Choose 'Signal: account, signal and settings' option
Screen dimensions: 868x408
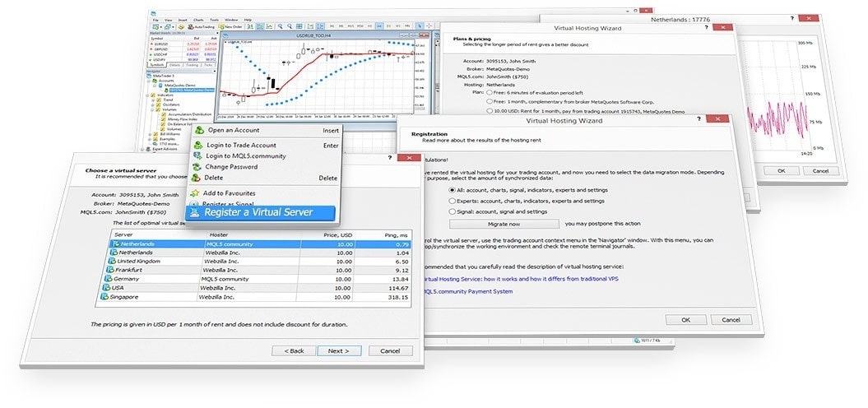453,211
